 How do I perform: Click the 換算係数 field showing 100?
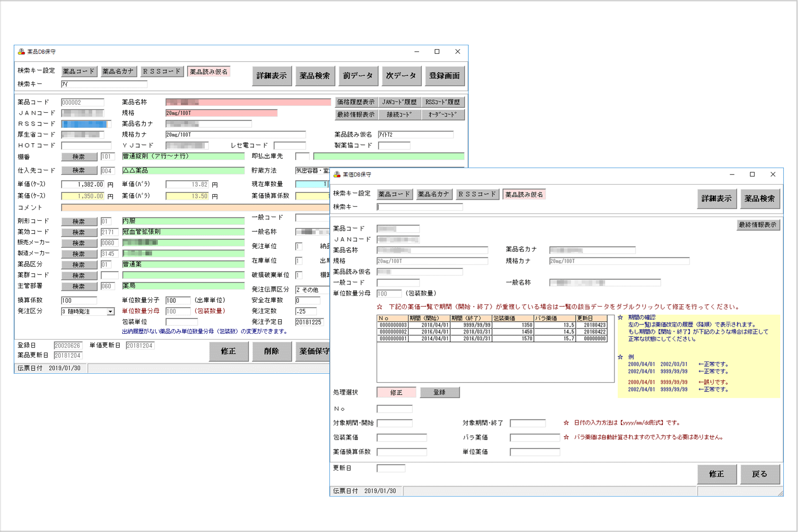click(x=79, y=301)
